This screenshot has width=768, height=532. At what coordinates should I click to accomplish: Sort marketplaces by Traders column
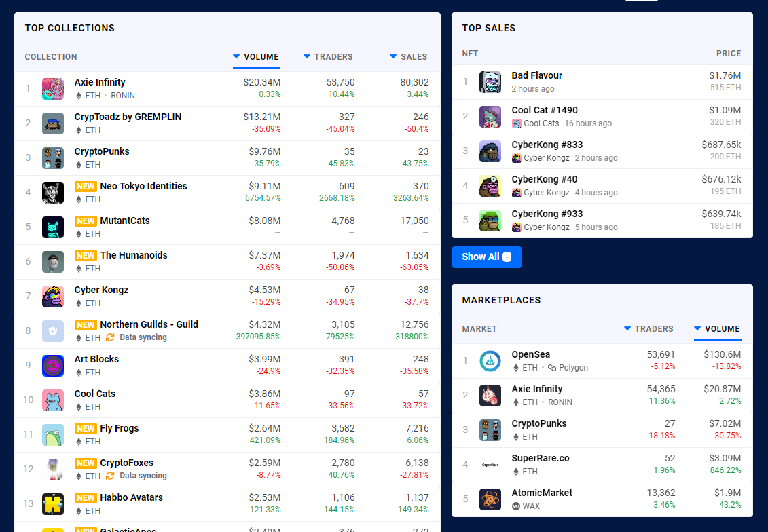pos(648,329)
